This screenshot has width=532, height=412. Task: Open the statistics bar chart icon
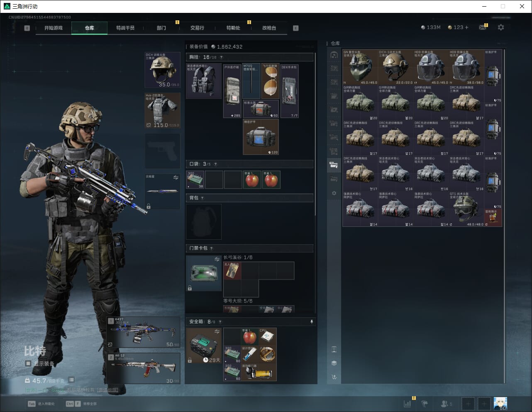pos(408,403)
